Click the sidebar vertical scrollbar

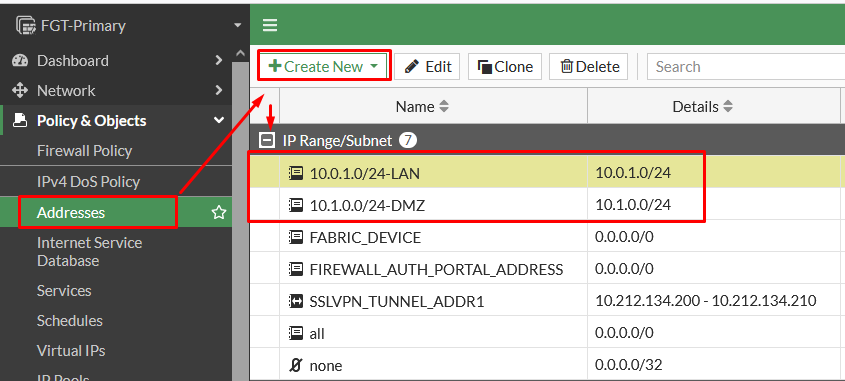click(x=240, y=221)
